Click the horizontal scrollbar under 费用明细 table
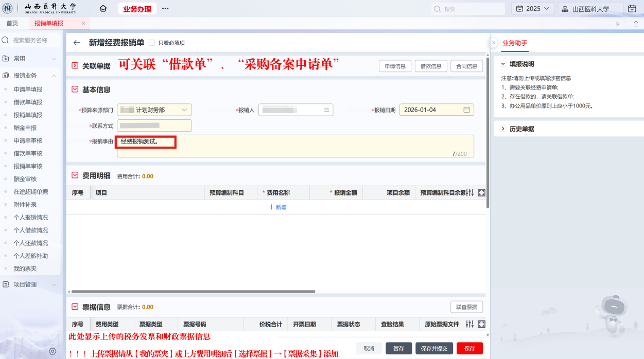Screen dimensions: 644x359 192,292
